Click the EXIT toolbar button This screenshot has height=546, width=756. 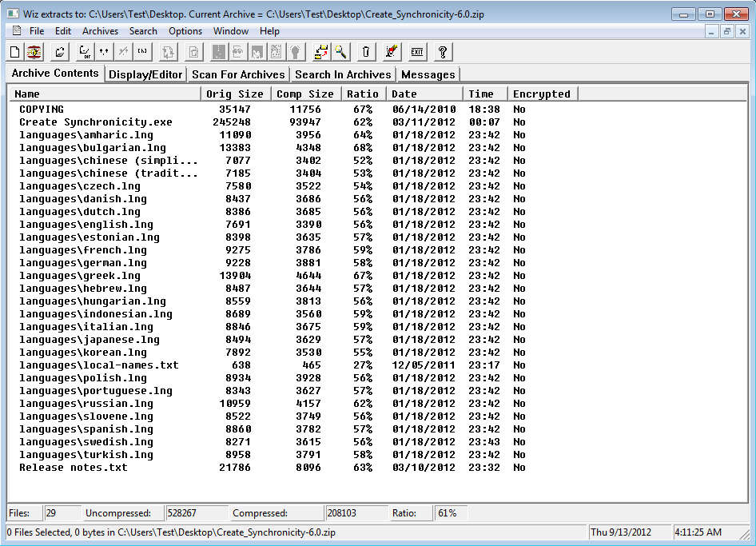coord(417,52)
